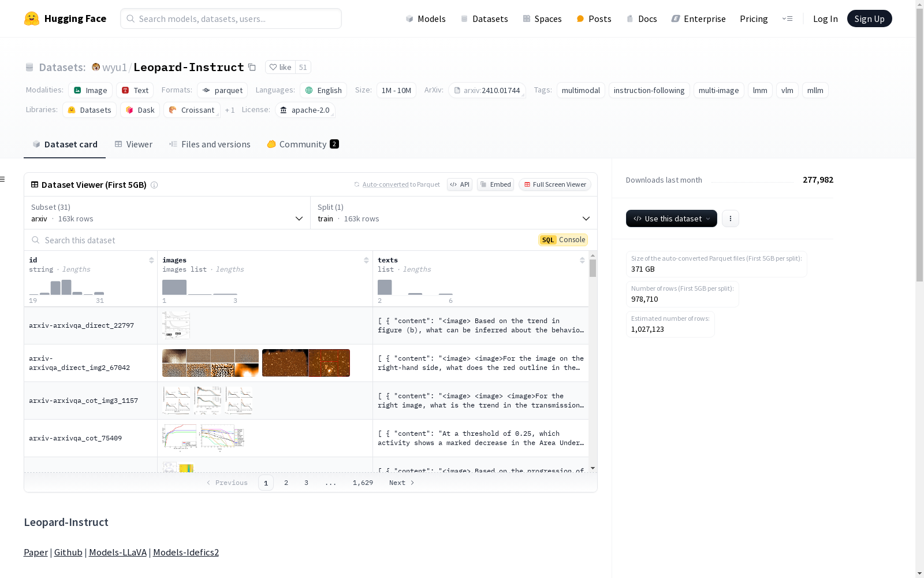Go to the Next page of rows
Viewport: 924px width, 578px height.
pos(402,483)
